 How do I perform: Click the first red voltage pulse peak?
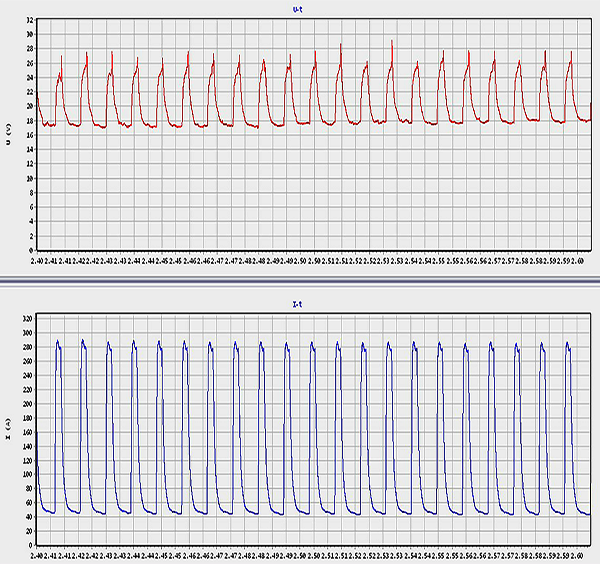tap(62, 56)
